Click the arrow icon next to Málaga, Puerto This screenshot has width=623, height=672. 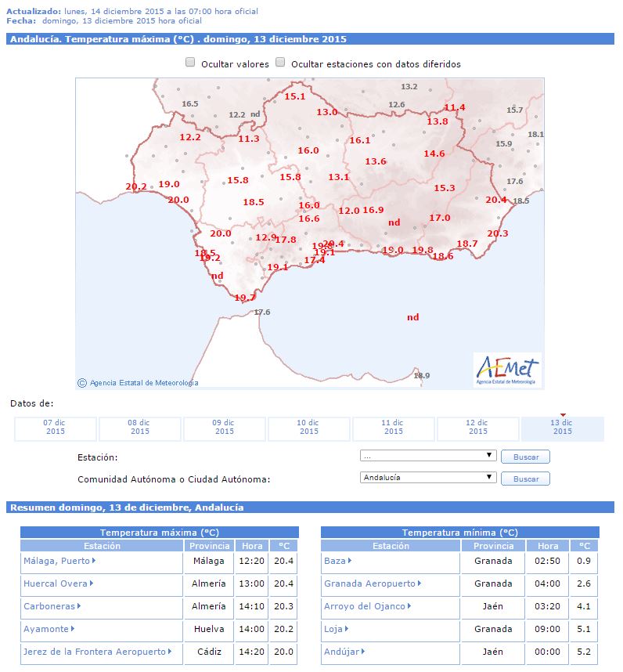point(94,561)
